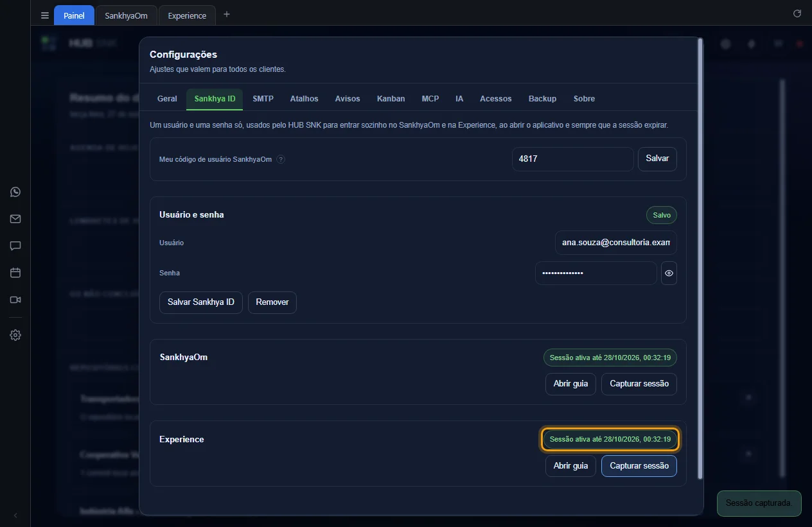812x527 pixels.
Task: Open the calendar icon in the sidebar
Action: [15, 273]
